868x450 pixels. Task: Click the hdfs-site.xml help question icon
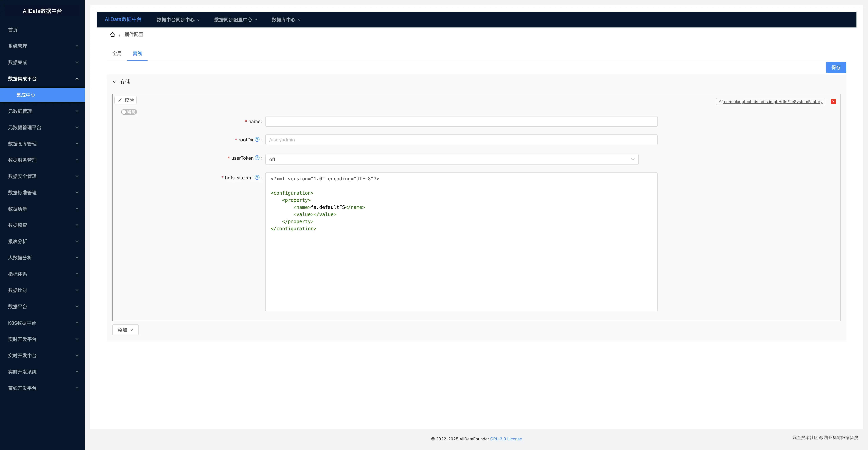pos(257,178)
